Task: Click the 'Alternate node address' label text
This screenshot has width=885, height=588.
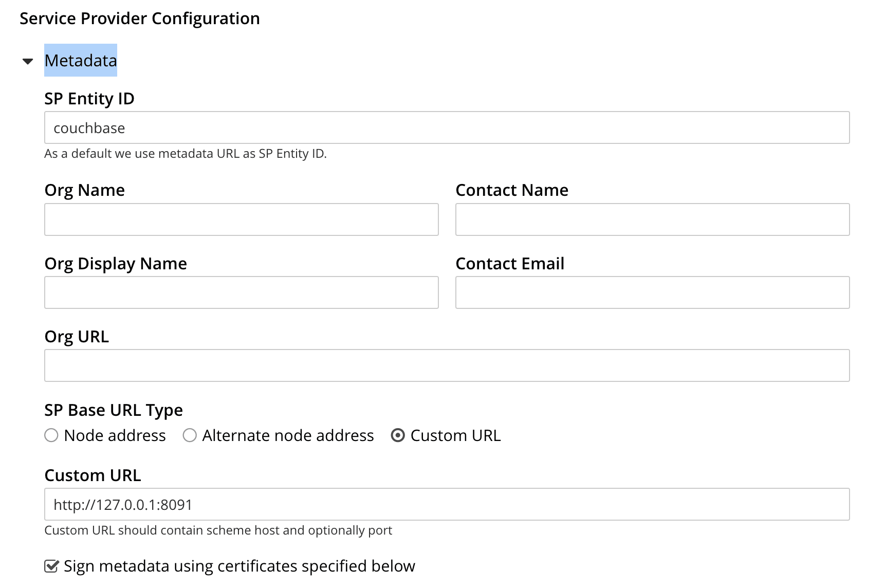Action: (288, 435)
